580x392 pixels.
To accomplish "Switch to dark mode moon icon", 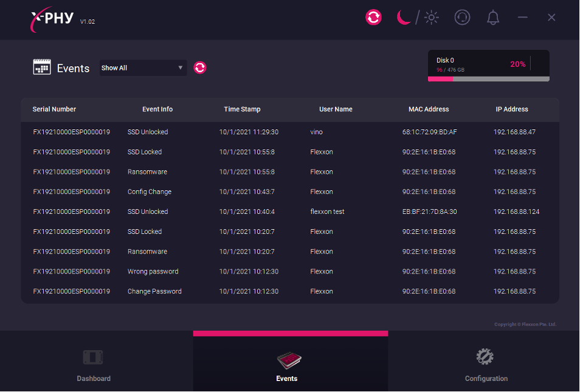I will point(404,18).
